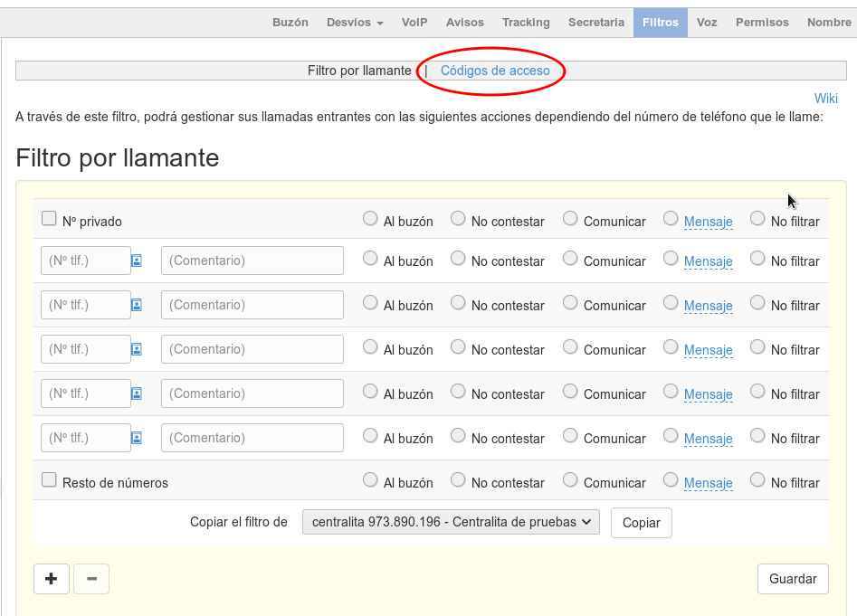Select No filtrar on the Resto de números row
Image resolution: width=857 pixels, height=616 pixels.
757,479
